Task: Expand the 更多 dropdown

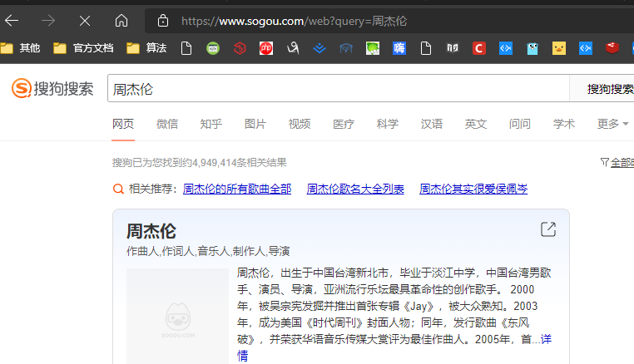Action: 612,124
